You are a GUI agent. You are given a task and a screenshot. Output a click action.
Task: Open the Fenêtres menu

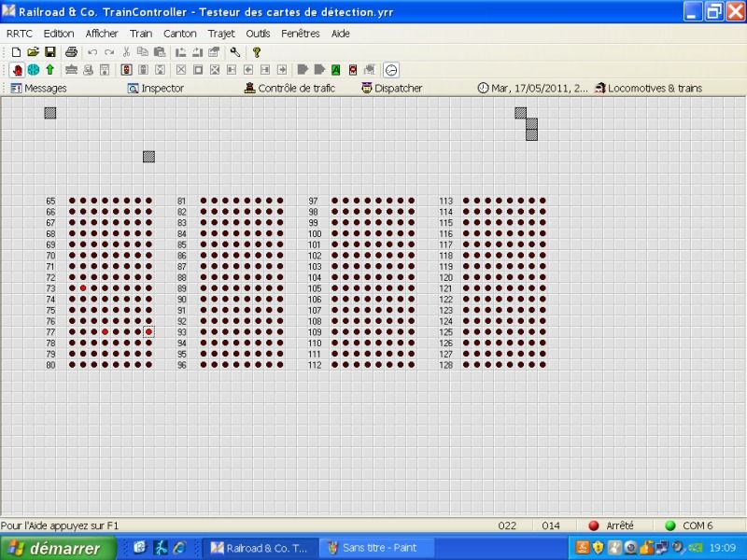(300, 34)
